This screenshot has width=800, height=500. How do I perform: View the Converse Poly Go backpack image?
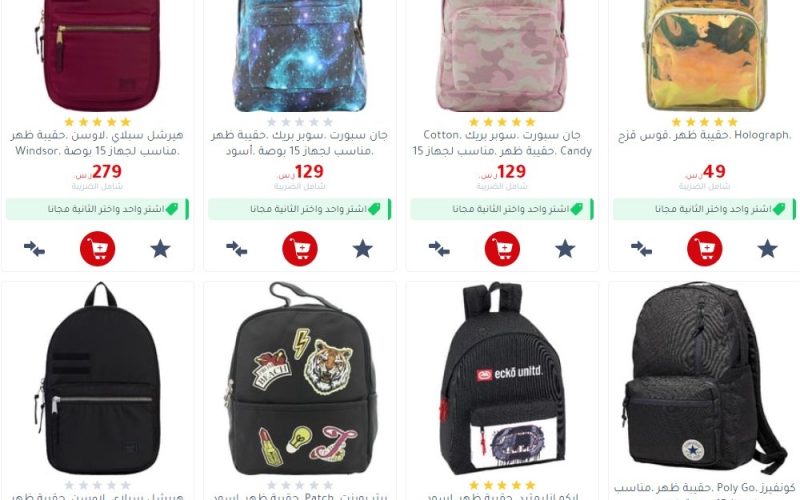(705, 378)
